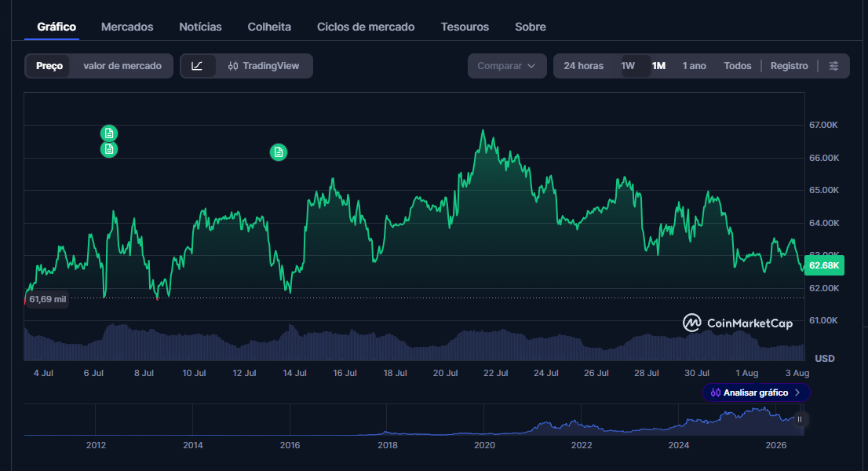Click 2020 on the overview timeline
Viewport: 868px width, 471px height.
(484, 445)
